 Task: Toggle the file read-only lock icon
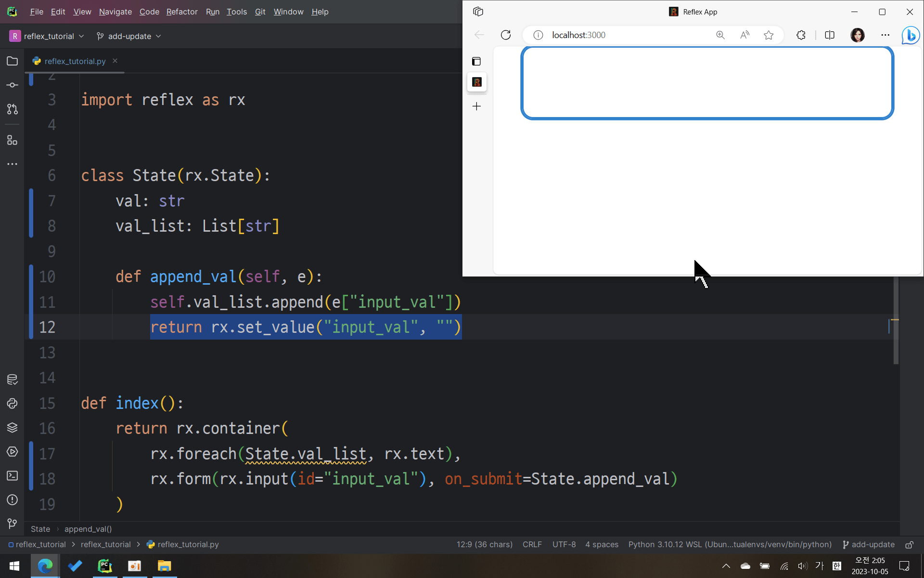909,545
